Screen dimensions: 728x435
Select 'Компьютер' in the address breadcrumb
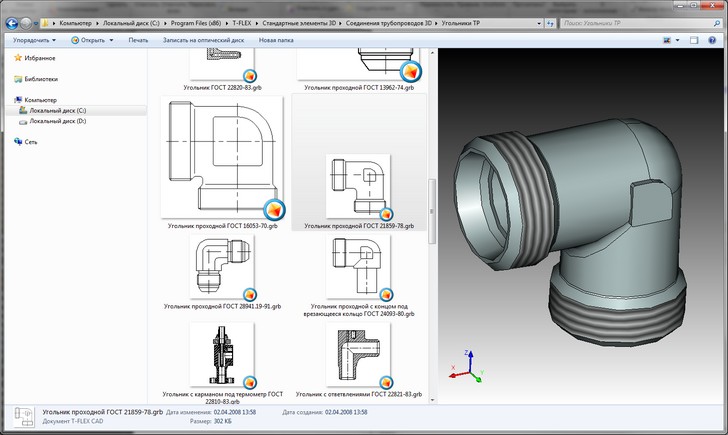tap(75, 23)
